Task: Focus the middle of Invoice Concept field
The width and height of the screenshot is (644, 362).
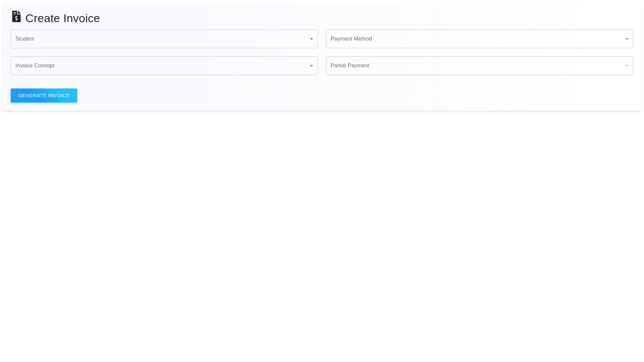Action: click(x=164, y=66)
